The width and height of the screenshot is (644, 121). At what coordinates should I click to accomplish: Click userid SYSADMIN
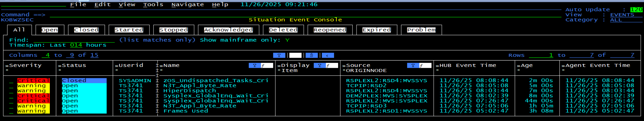click(x=135, y=80)
